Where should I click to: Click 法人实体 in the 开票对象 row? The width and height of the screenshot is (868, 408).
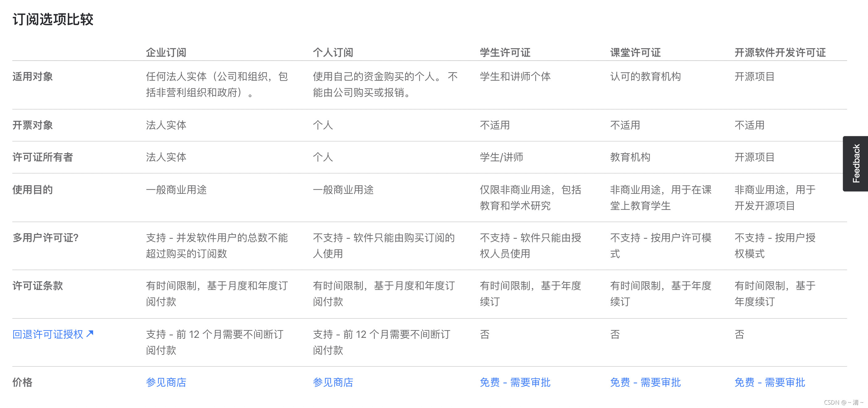(166, 125)
